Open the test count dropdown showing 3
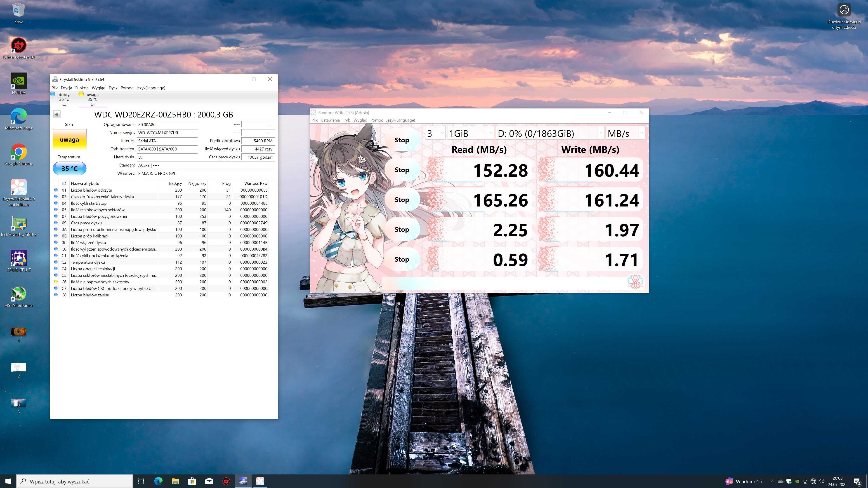 (435, 133)
